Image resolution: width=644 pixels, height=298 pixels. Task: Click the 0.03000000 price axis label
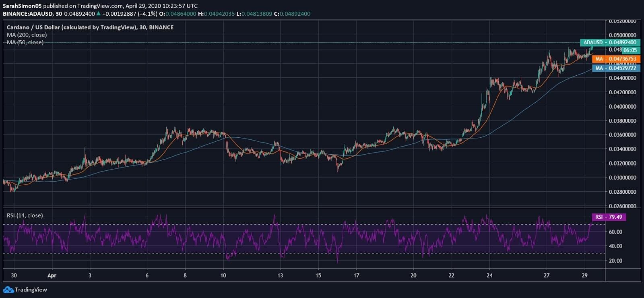[x=622, y=178]
